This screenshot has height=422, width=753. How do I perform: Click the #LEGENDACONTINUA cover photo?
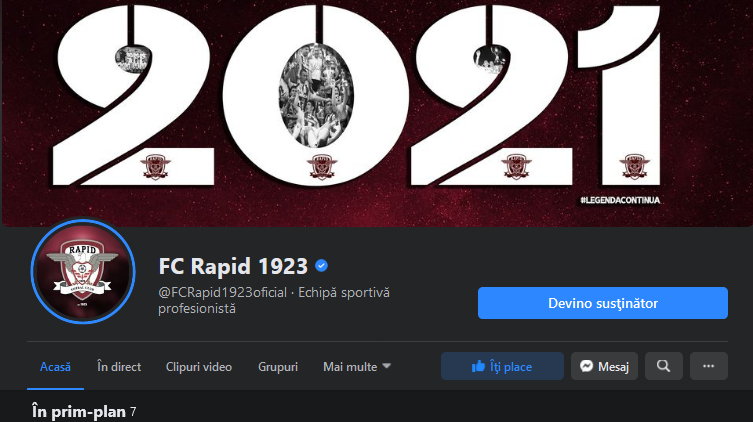[376, 113]
